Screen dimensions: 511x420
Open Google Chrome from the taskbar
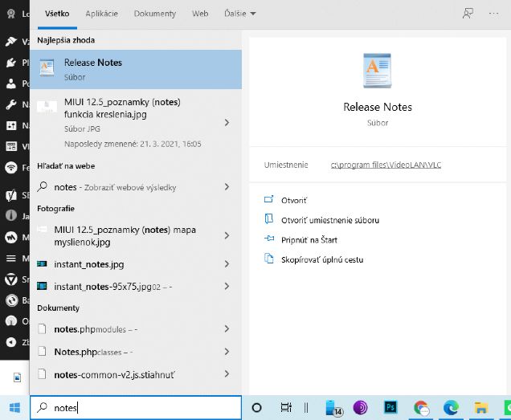(x=421, y=408)
